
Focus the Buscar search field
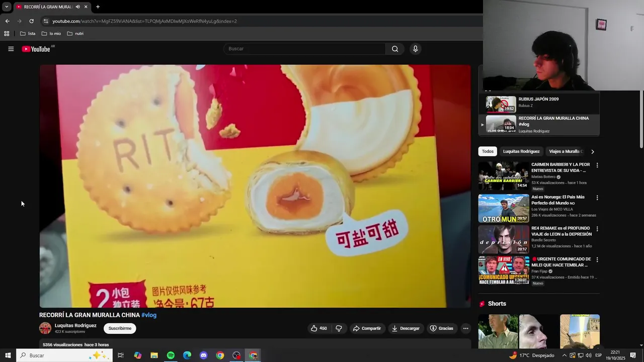pos(305,49)
